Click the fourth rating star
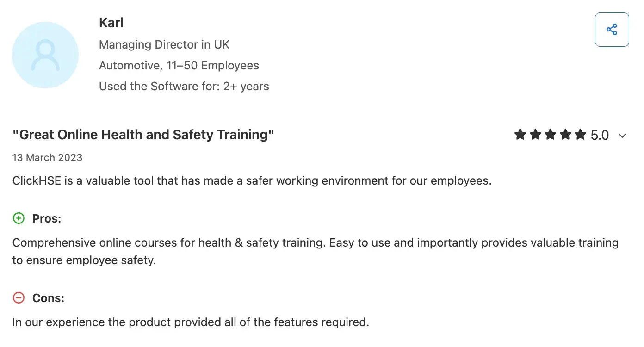This screenshot has width=644, height=347. point(565,135)
